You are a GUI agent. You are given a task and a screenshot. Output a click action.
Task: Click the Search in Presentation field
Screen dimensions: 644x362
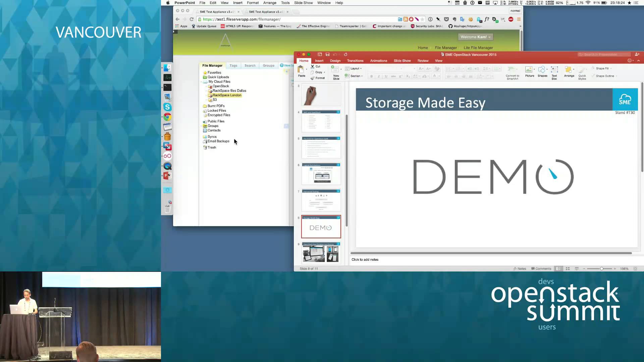[604, 54]
